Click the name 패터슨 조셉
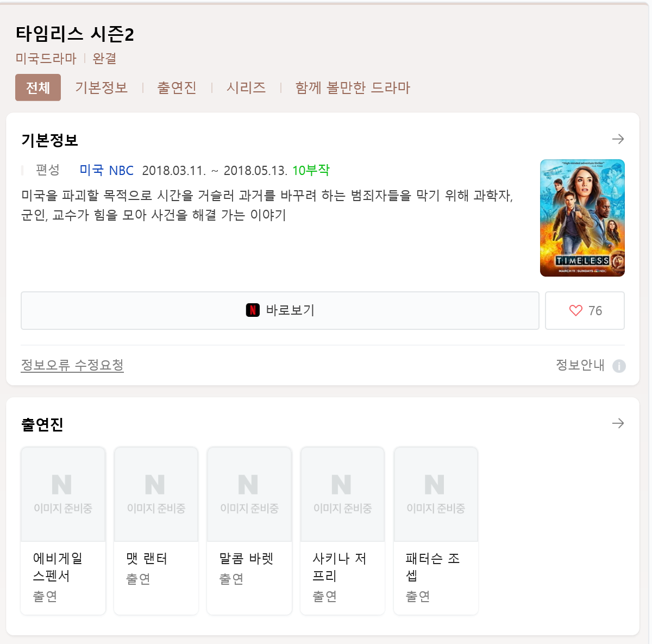 [x=432, y=567]
